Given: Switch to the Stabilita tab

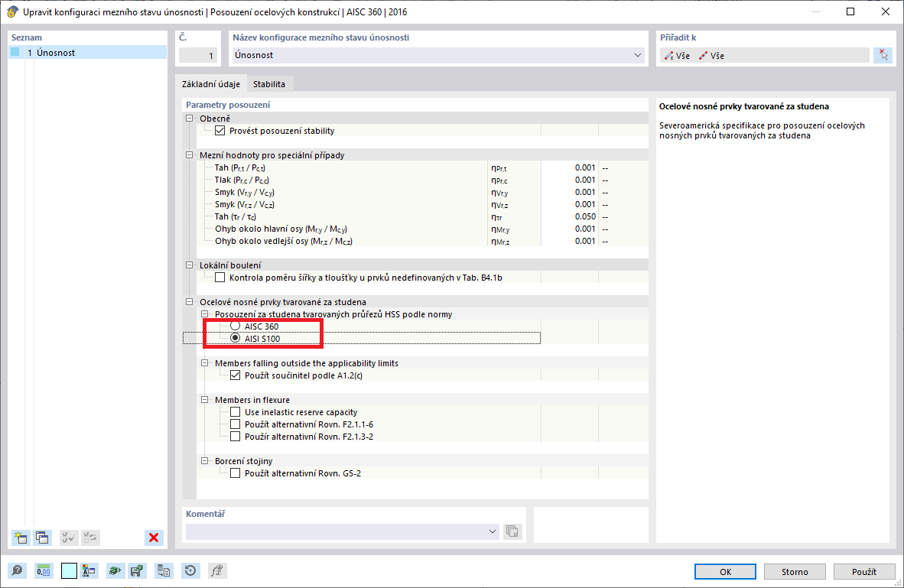Looking at the screenshot, I should (269, 84).
